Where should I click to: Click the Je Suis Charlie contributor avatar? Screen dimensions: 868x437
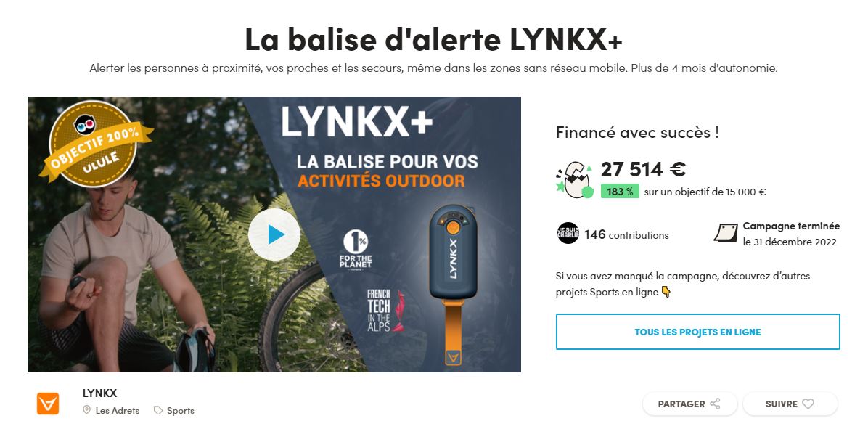tap(568, 233)
